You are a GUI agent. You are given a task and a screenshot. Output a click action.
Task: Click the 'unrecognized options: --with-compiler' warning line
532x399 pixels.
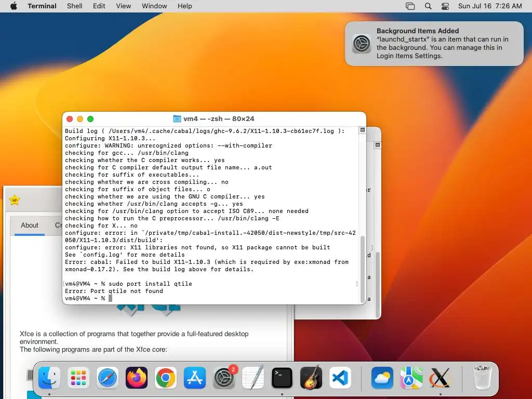click(169, 145)
